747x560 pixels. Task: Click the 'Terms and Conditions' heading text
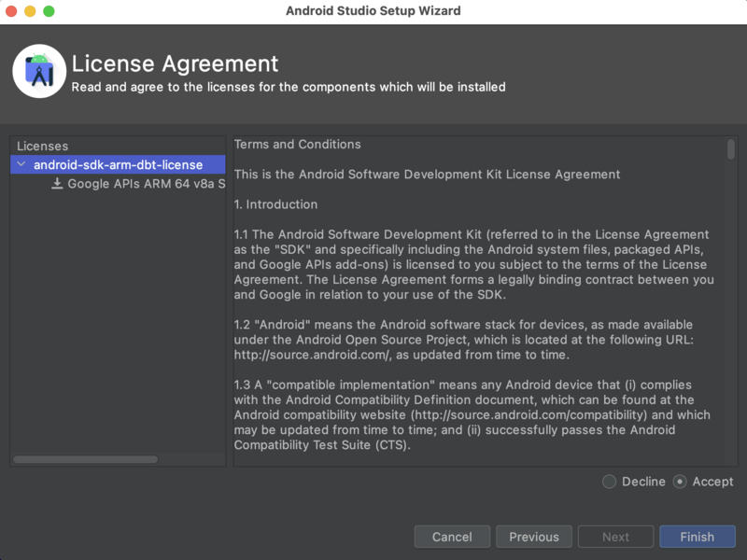pyautogui.click(x=297, y=145)
